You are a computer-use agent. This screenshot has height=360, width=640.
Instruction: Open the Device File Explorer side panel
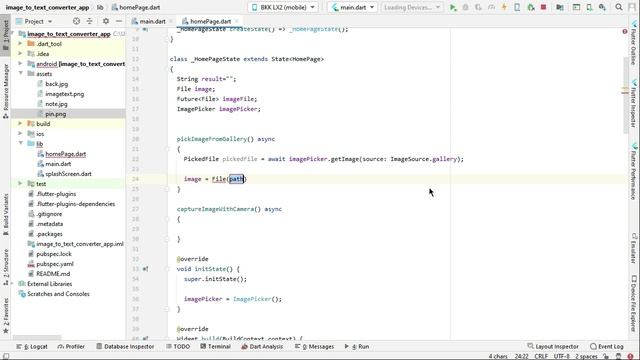[x=633, y=303]
